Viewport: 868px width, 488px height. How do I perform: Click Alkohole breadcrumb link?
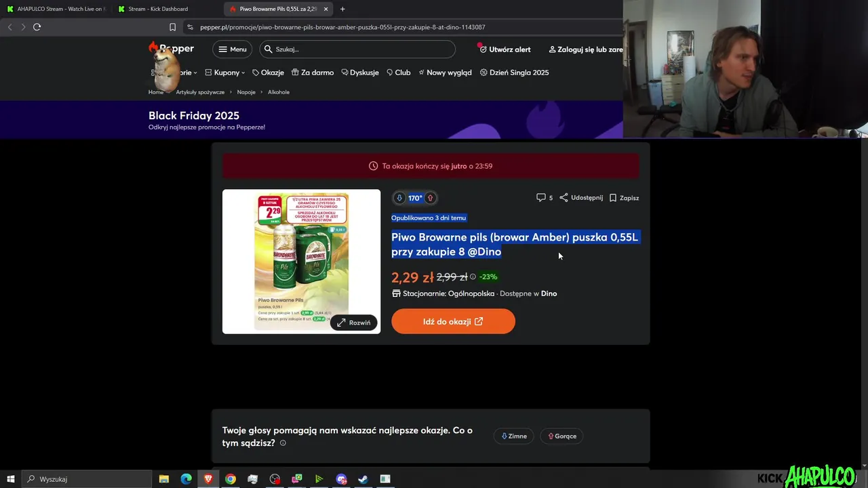click(x=279, y=92)
